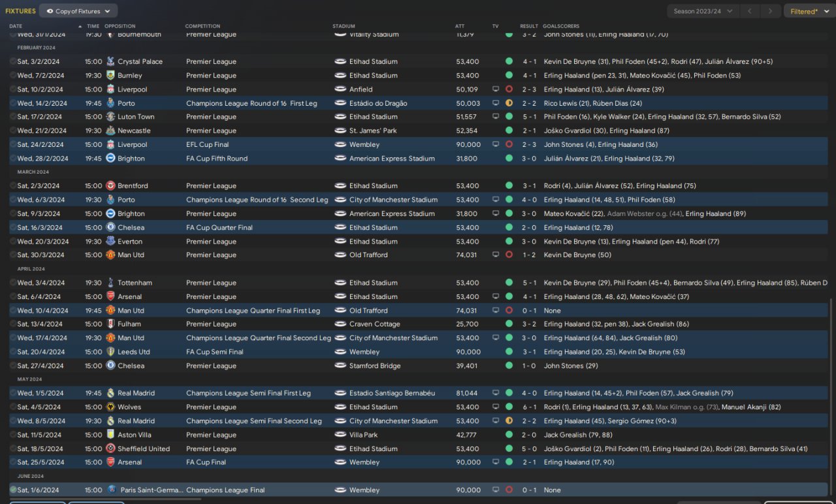This screenshot has height=504, width=836.
Task: Click the TV icon for Champions League Final
Action: pyautogui.click(x=496, y=490)
